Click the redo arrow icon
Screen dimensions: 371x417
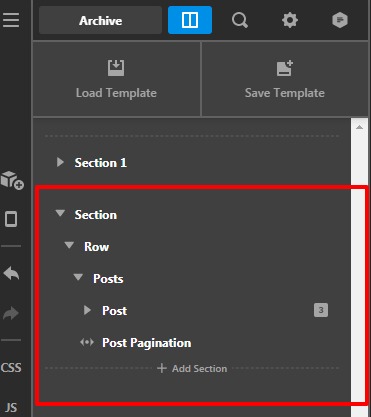pos(11,313)
